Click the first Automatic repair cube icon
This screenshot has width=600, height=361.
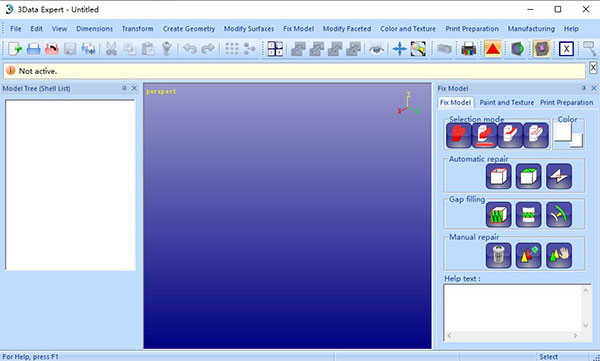[x=499, y=176]
